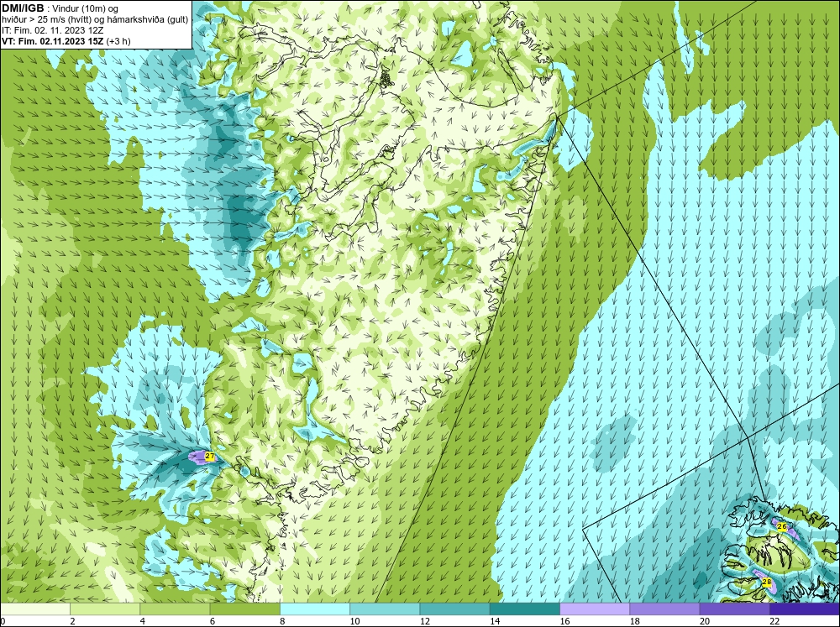Image resolution: width=840 pixels, height=627 pixels.
Task: Click the scale number '18'
Action: (x=635, y=621)
